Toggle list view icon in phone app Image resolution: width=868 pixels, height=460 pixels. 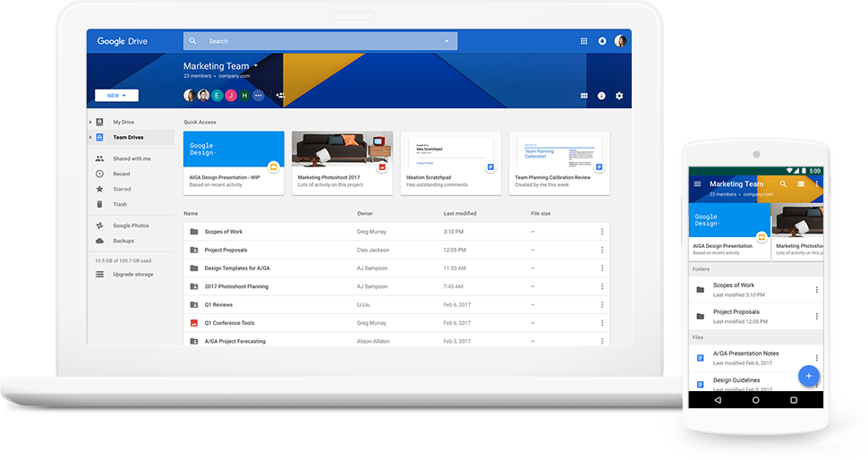point(801,183)
